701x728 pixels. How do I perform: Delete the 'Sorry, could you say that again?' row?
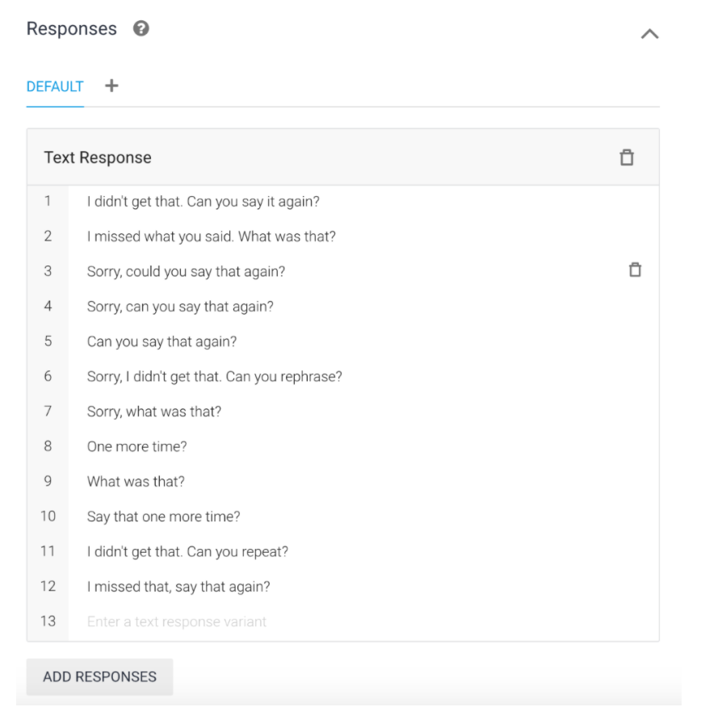click(x=635, y=270)
